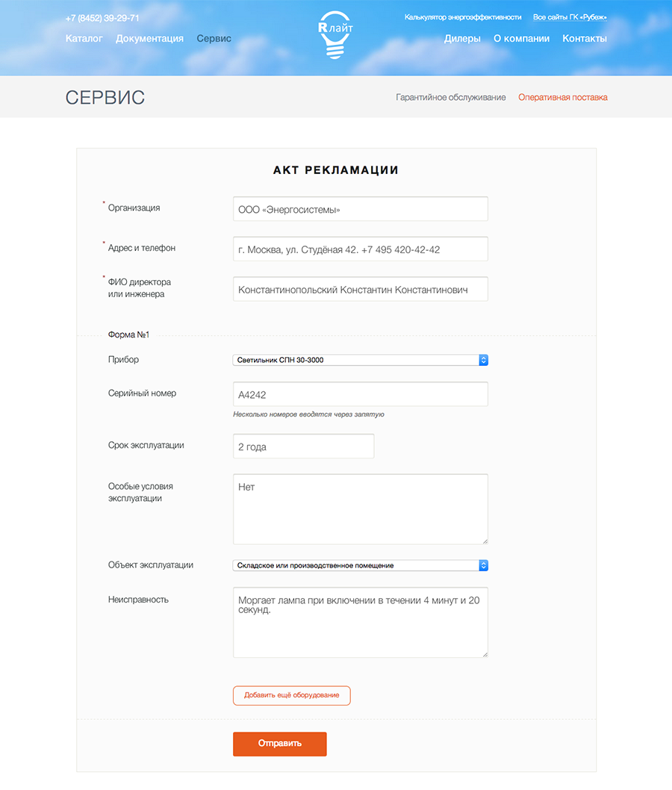The height and width of the screenshot is (790, 672).
Task: Click inside the Неисправность text area
Action: tap(360, 622)
